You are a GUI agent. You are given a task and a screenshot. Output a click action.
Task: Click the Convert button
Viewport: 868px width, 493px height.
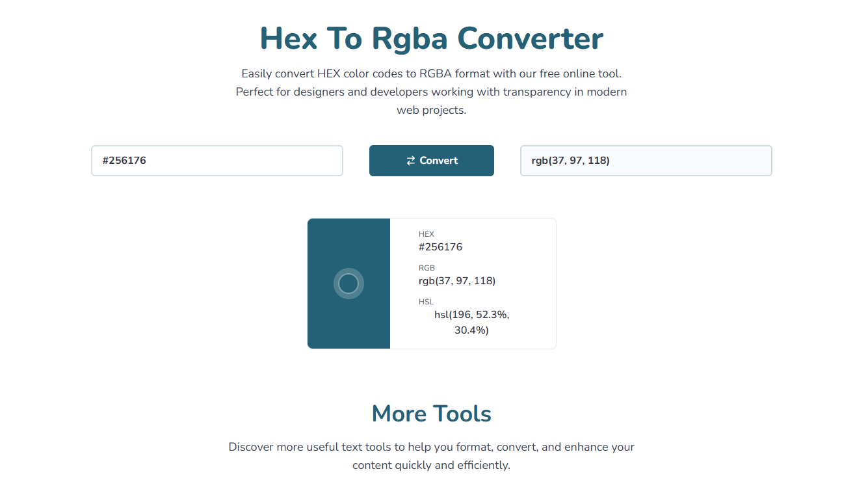pos(431,160)
